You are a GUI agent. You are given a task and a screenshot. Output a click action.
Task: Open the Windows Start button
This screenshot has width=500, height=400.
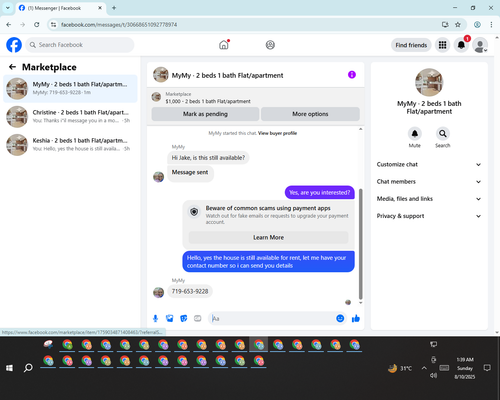point(9,368)
